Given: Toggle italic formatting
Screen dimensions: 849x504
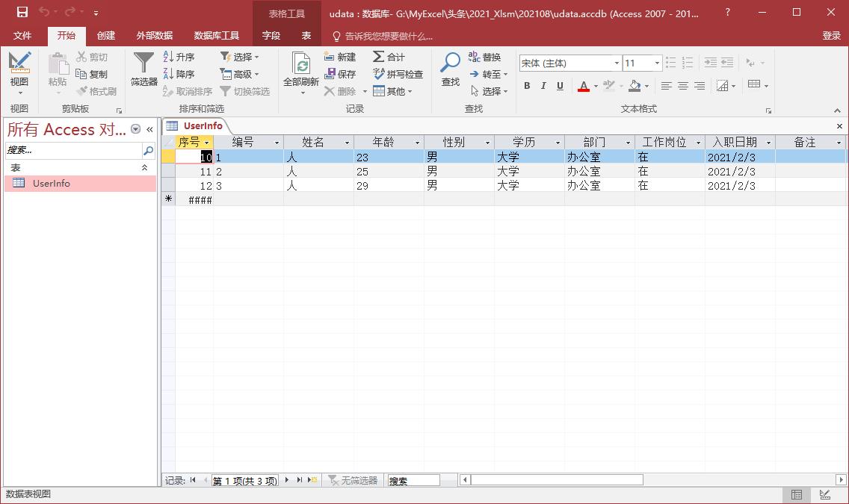Looking at the screenshot, I should click(543, 86).
